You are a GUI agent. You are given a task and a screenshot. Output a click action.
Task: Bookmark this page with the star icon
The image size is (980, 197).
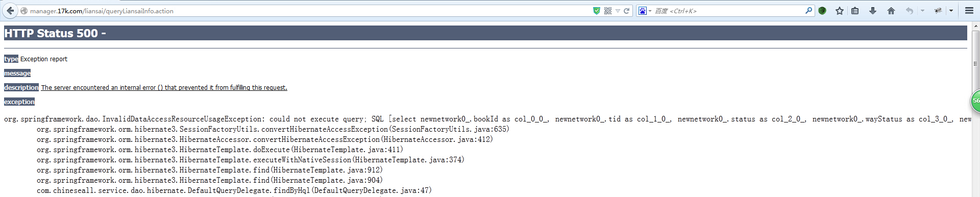pyautogui.click(x=840, y=11)
